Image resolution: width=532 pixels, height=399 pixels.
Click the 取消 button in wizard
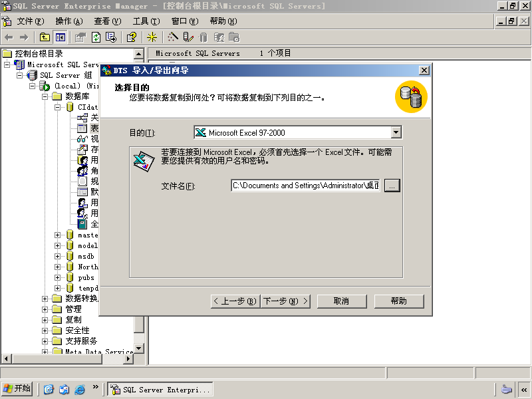point(342,301)
